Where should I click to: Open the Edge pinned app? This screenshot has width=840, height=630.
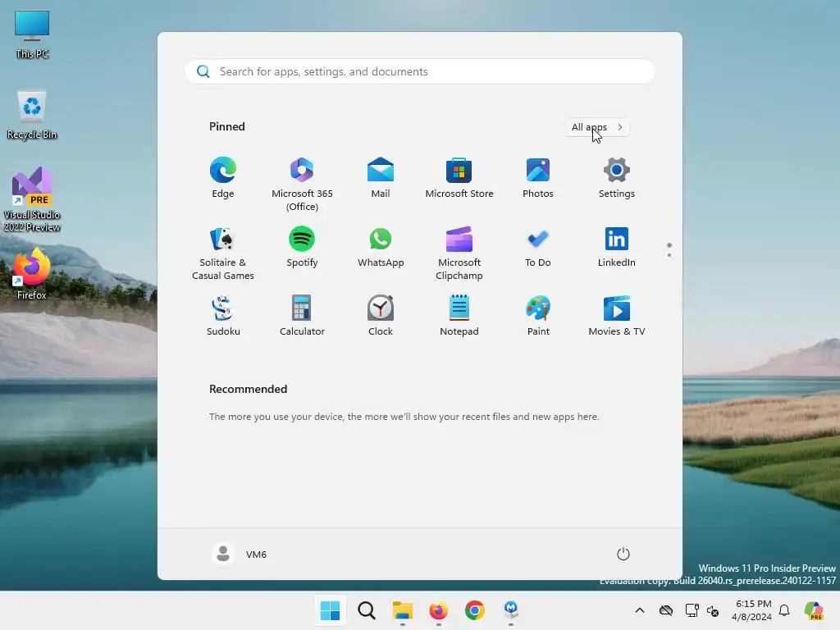click(223, 178)
